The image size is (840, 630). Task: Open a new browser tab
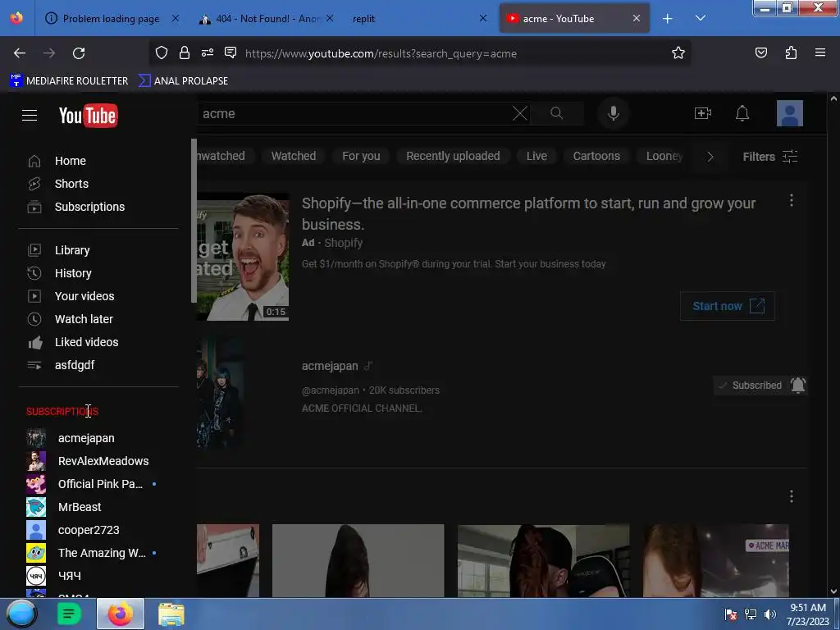point(668,19)
